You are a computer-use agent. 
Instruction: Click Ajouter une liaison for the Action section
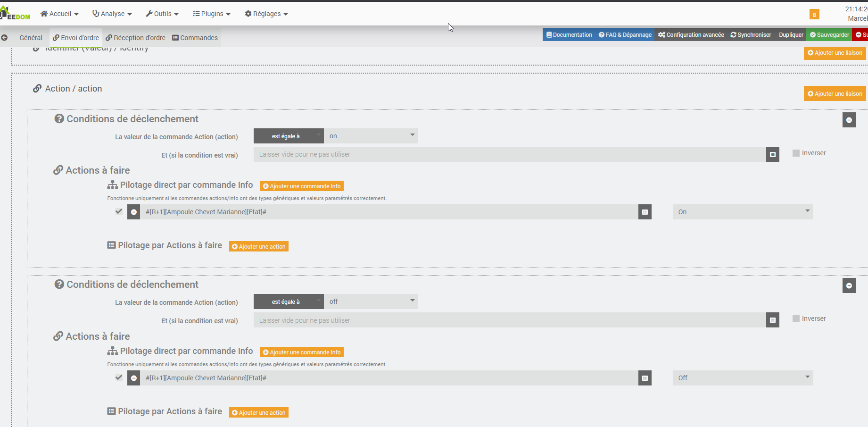pyautogui.click(x=835, y=93)
